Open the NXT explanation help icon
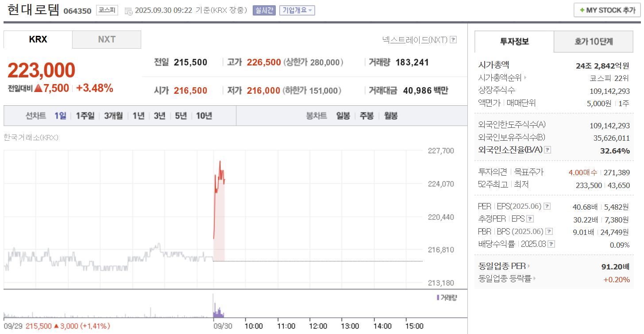 453,40
